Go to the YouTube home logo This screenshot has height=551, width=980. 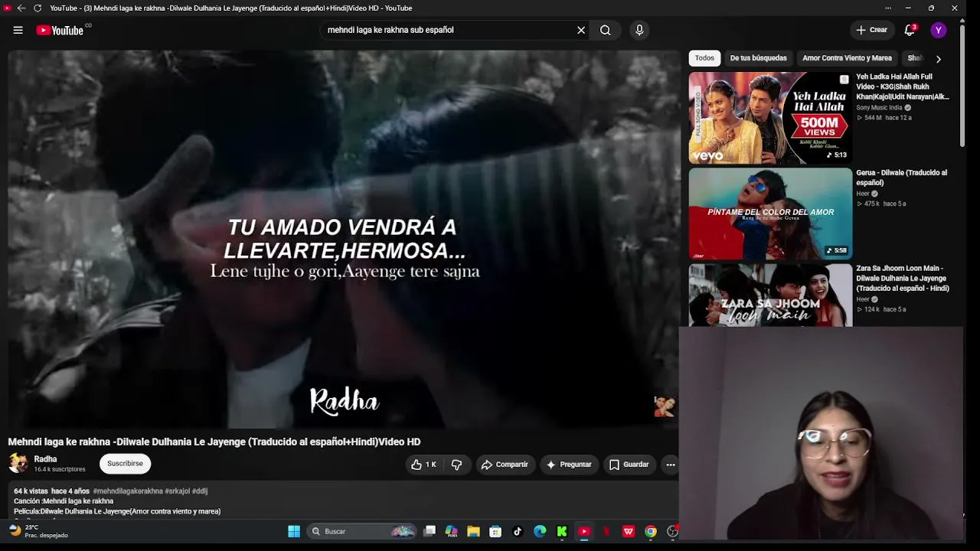click(x=60, y=30)
